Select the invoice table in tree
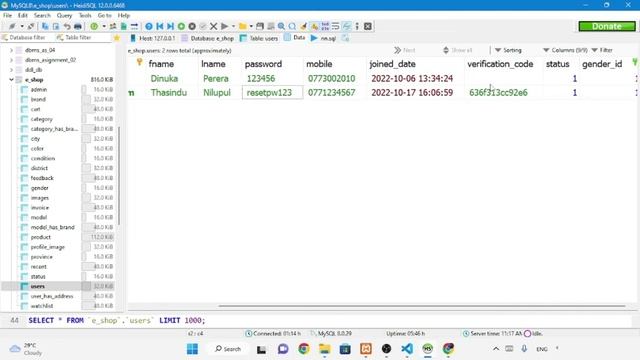 (x=40, y=208)
